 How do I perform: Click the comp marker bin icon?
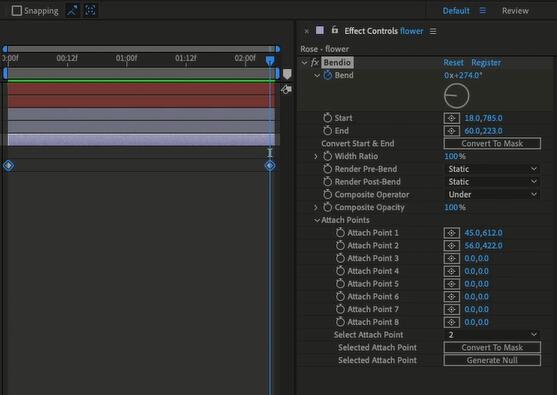point(287,74)
